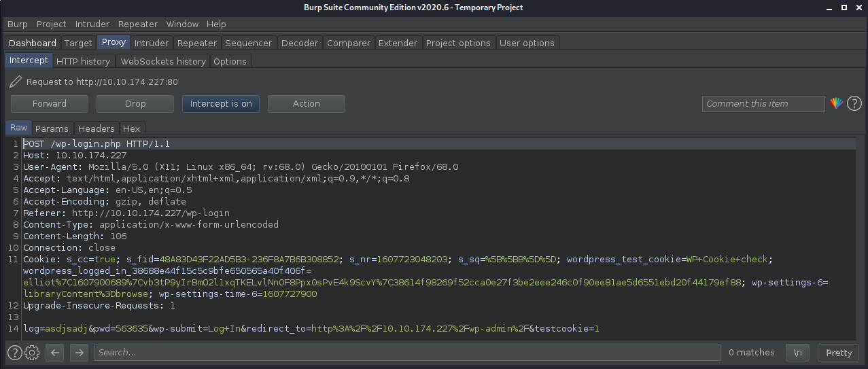Screen dimensions: 868x369
Task: Click the wordpress_logged_in cookie line
Action: 167,270
